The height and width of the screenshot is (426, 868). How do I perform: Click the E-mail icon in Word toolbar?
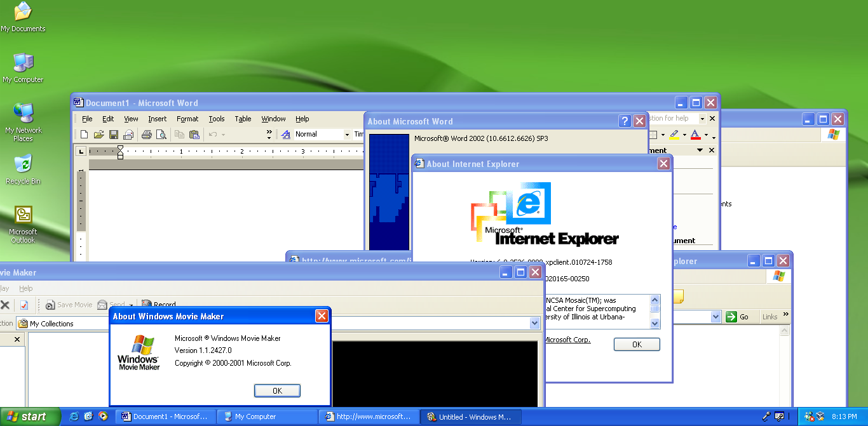click(x=128, y=135)
